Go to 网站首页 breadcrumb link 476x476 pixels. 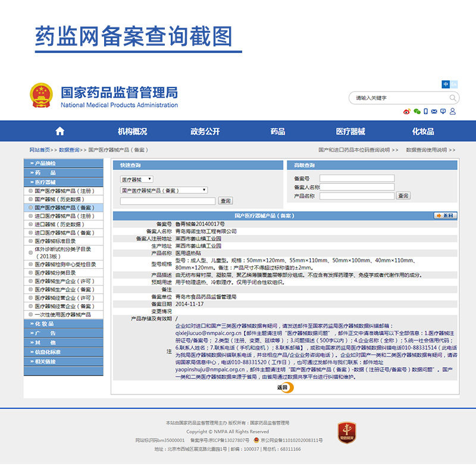pyautogui.click(x=40, y=150)
